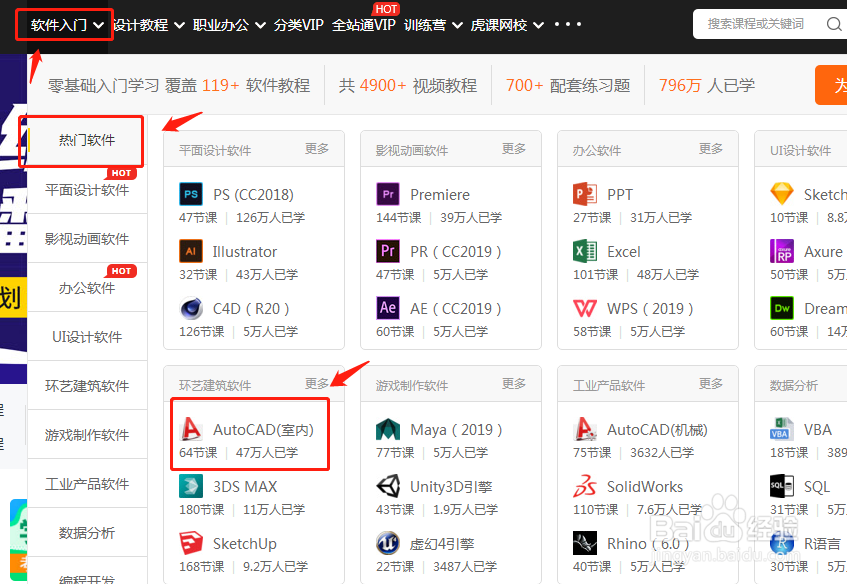Select the SketchUp icon
Image resolution: width=847 pixels, height=584 pixels.
click(191, 543)
